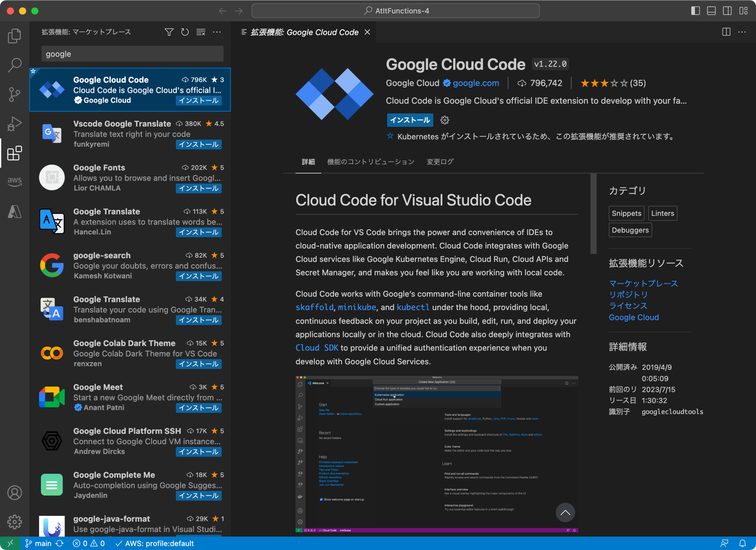756x550 pixels.
Task: Open the Run and Debug view
Action: point(15,124)
